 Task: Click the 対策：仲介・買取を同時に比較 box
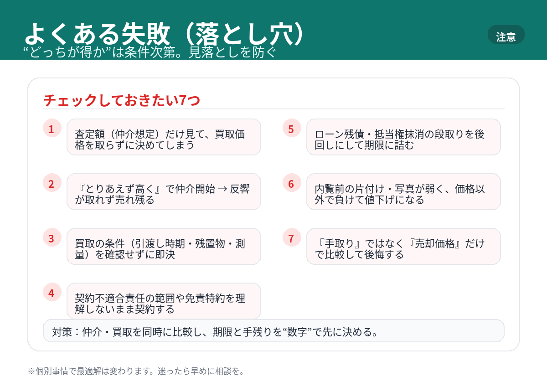273,331
